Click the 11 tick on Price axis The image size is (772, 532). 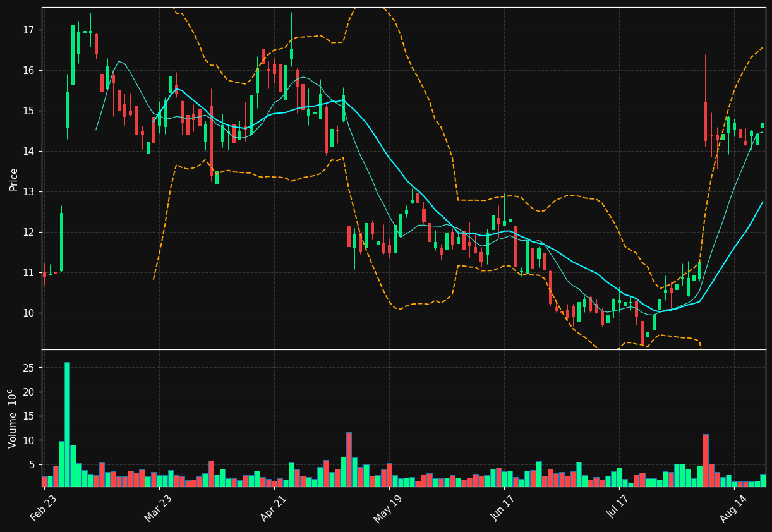point(30,273)
